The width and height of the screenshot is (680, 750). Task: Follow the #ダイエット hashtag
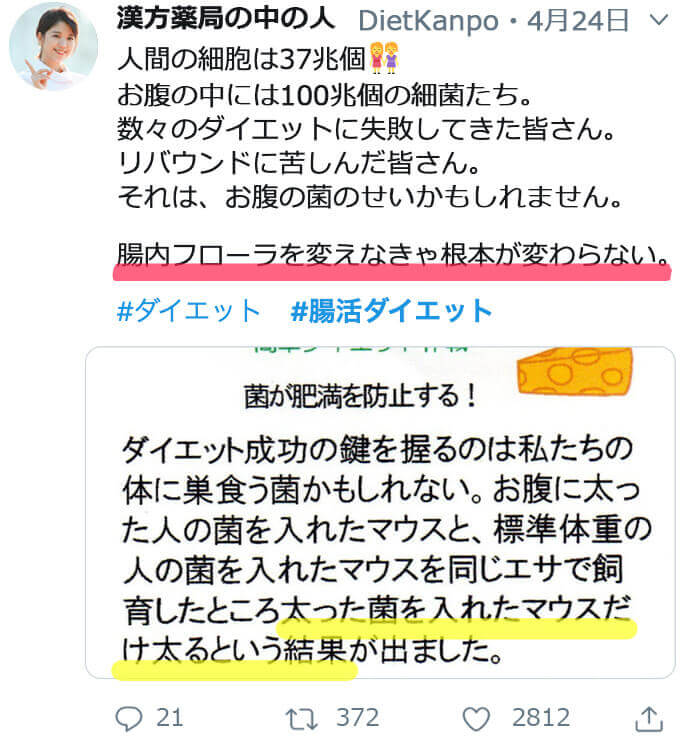[188, 310]
